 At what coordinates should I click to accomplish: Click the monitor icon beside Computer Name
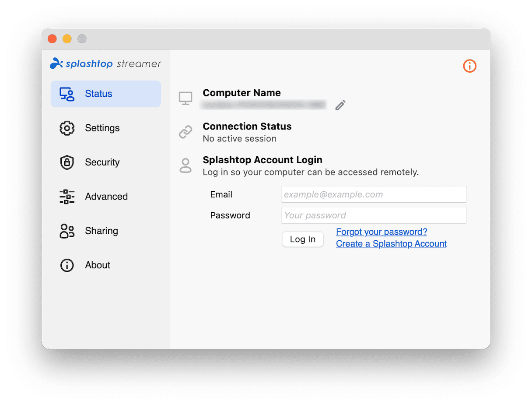click(185, 98)
